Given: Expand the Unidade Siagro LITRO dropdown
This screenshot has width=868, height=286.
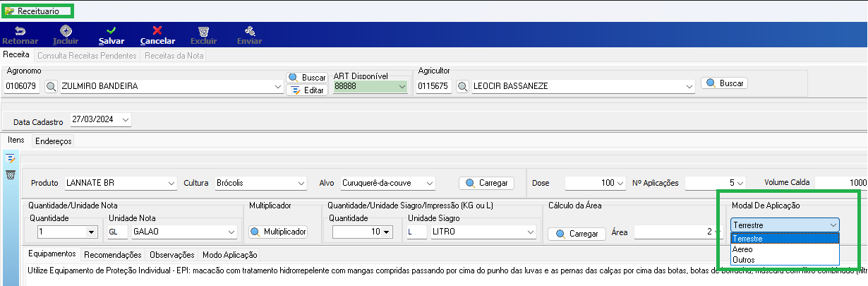Looking at the screenshot, I should tap(530, 232).
